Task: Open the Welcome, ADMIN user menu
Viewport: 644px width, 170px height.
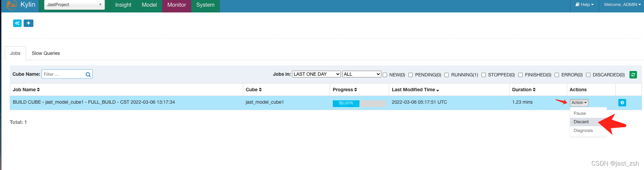Action: pyautogui.click(x=622, y=5)
